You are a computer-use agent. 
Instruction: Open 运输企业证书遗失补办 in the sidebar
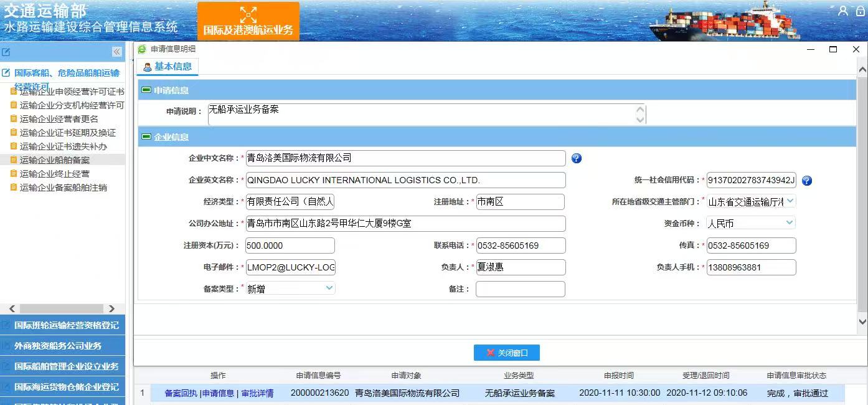[64, 146]
